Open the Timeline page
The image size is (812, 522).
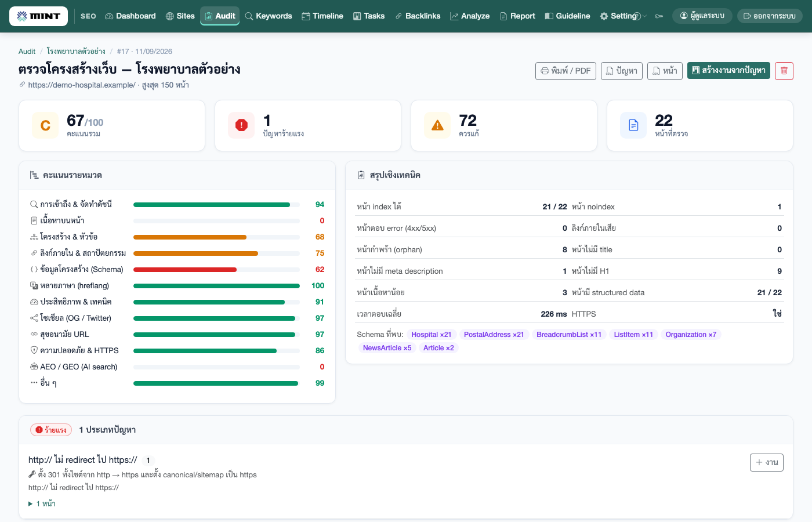tap(322, 16)
